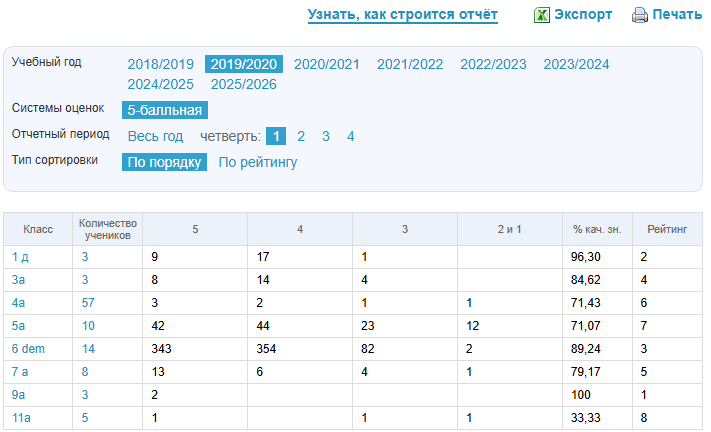
Task: Click student count 57 for class 4а
Action: pyautogui.click(x=90, y=303)
